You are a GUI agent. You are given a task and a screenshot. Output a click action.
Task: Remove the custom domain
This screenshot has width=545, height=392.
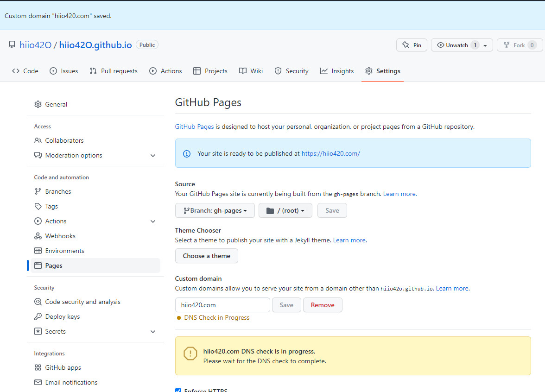coord(323,305)
